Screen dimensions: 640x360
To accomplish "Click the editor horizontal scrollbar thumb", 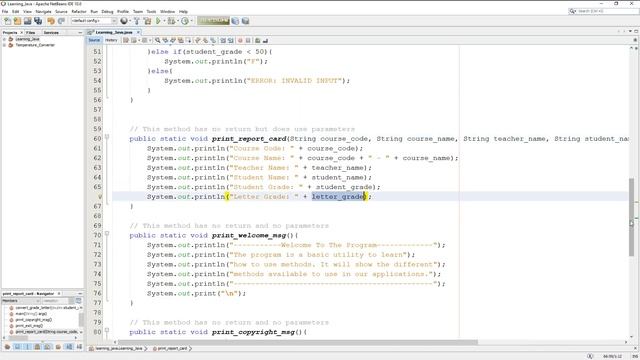I will coord(298,342).
